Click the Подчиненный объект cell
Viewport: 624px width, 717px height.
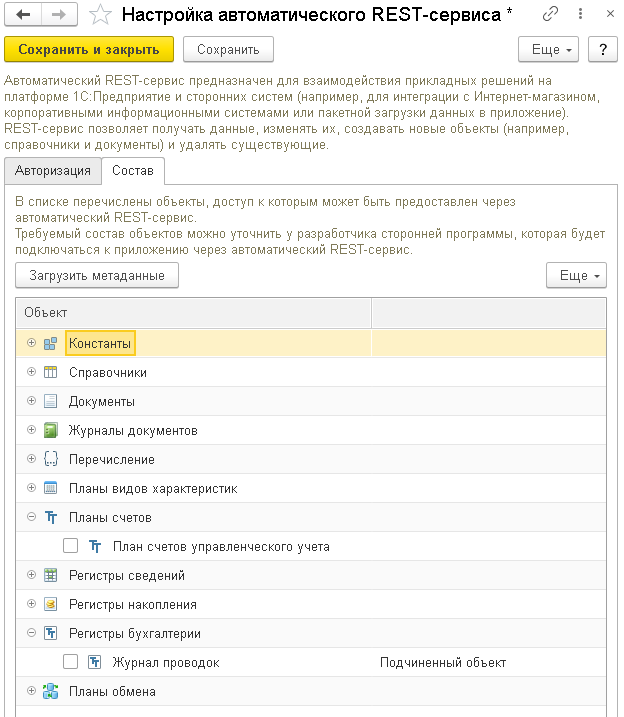point(489,662)
